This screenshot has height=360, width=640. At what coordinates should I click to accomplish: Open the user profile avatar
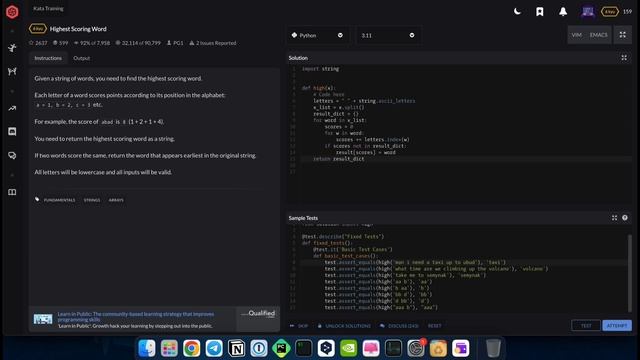click(x=588, y=11)
